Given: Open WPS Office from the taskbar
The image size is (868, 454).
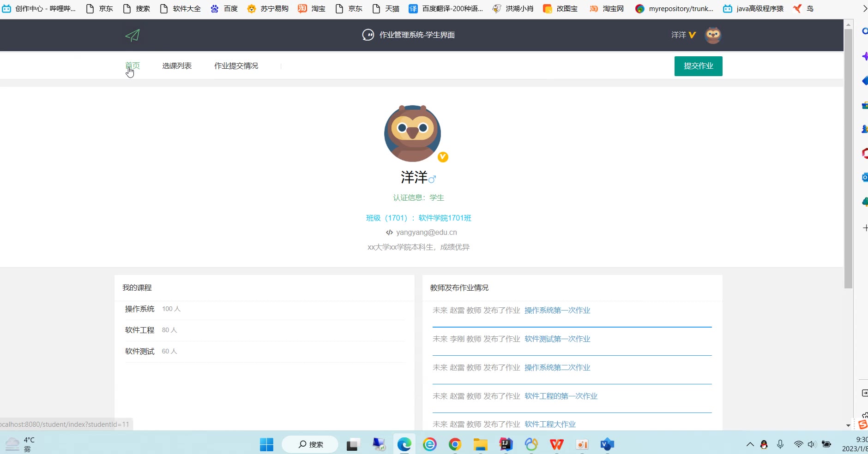Looking at the screenshot, I should (556, 444).
